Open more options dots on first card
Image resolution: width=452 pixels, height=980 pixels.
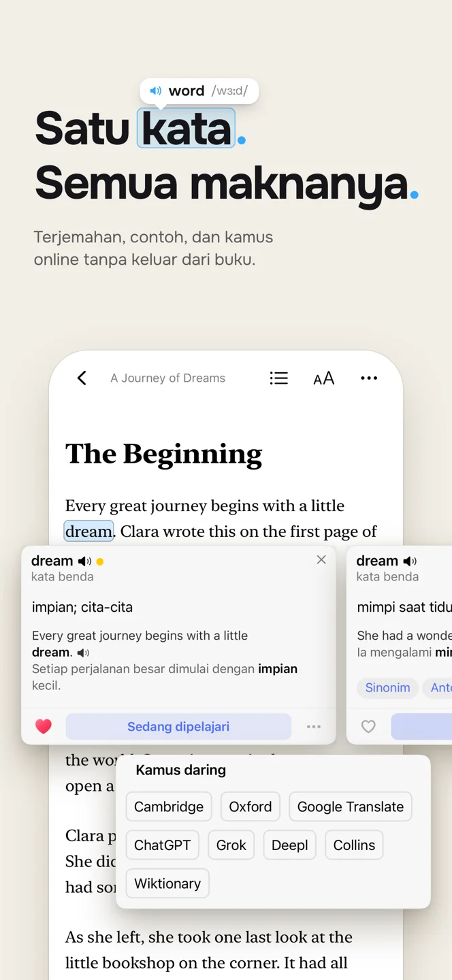tap(314, 727)
